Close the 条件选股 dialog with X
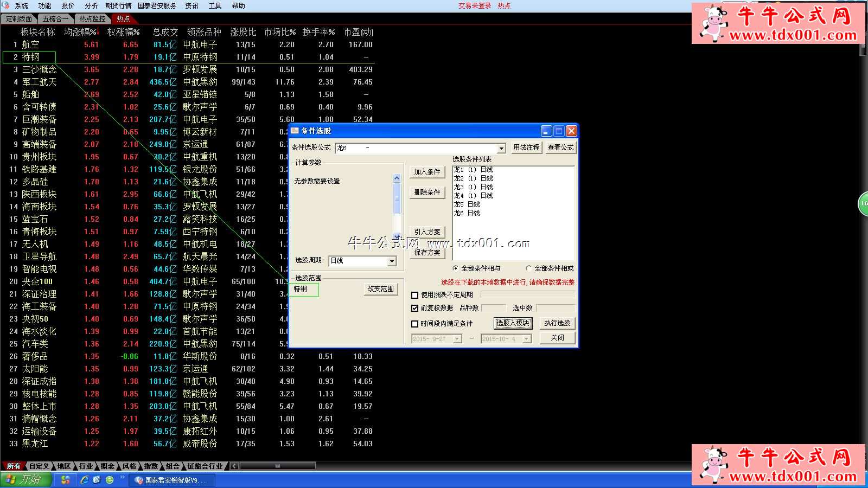Viewport: 868px width, 488px height. tap(571, 131)
